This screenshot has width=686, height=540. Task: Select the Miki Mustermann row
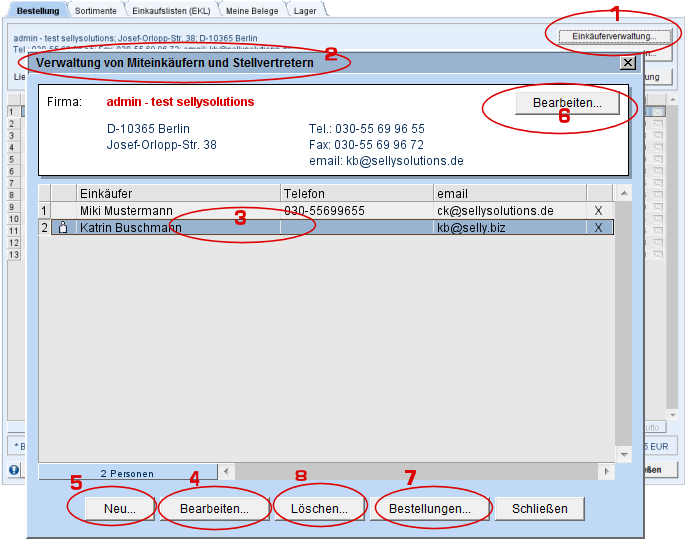click(326, 210)
